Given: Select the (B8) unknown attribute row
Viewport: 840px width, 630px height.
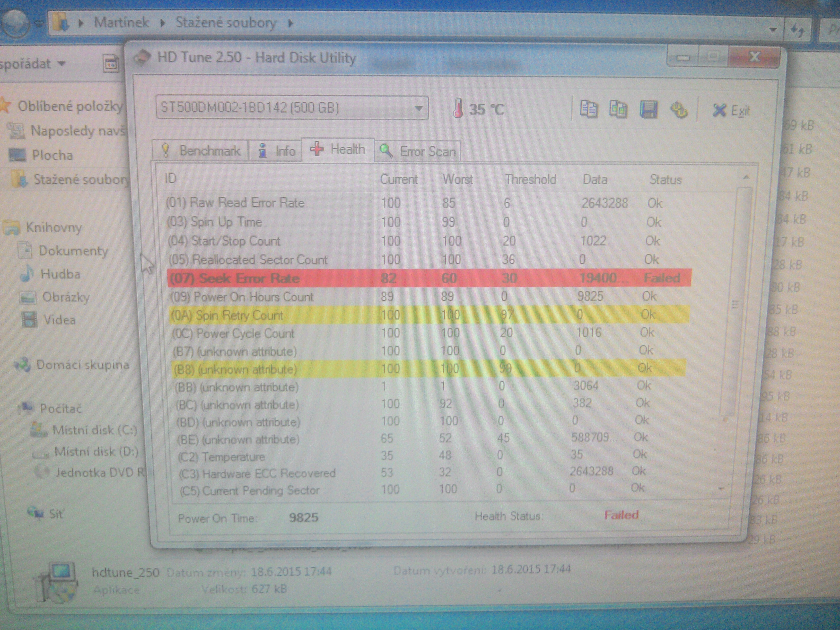Looking at the screenshot, I should click(429, 369).
